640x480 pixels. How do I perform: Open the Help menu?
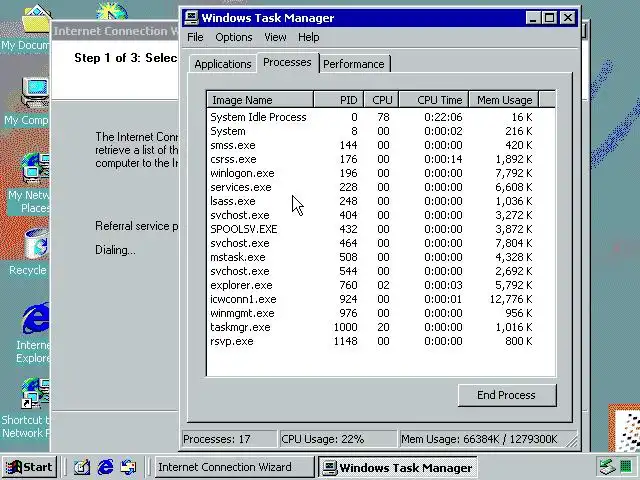tap(309, 37)
